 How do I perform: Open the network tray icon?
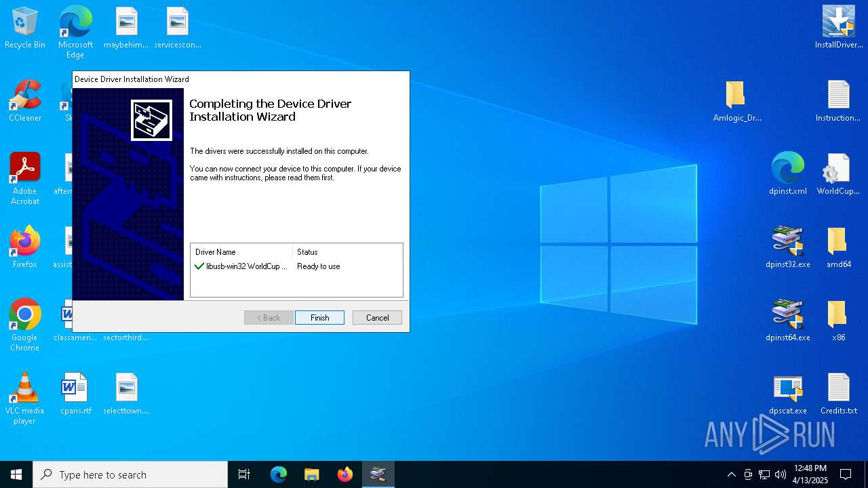764,474
